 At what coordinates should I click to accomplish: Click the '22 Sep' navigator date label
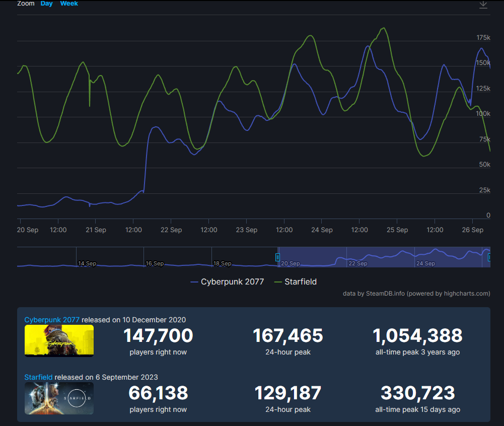pyautogui.click(x=358, y=264)
